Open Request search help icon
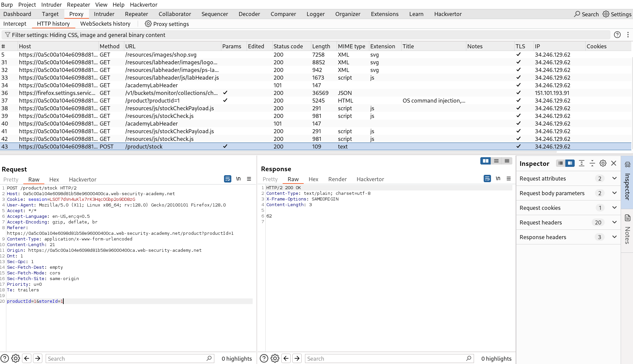This screenshot has width=633, height=364. click(5, 358)
